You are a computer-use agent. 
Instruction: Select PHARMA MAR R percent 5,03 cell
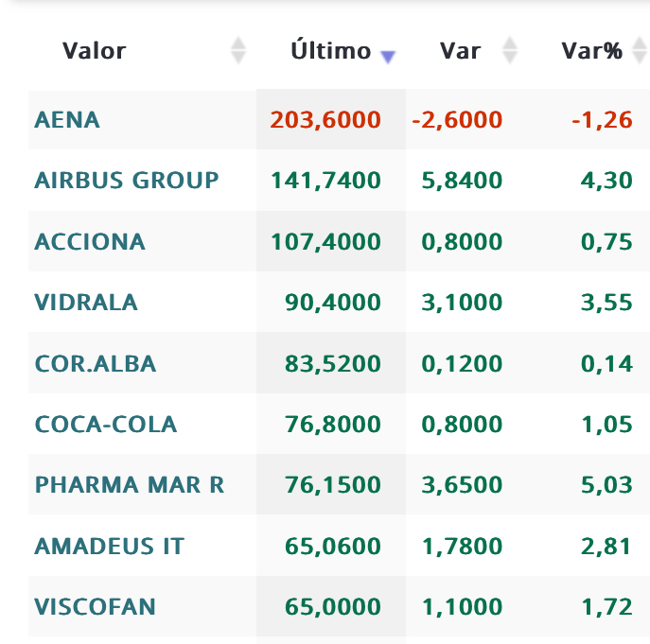point(606,485)
